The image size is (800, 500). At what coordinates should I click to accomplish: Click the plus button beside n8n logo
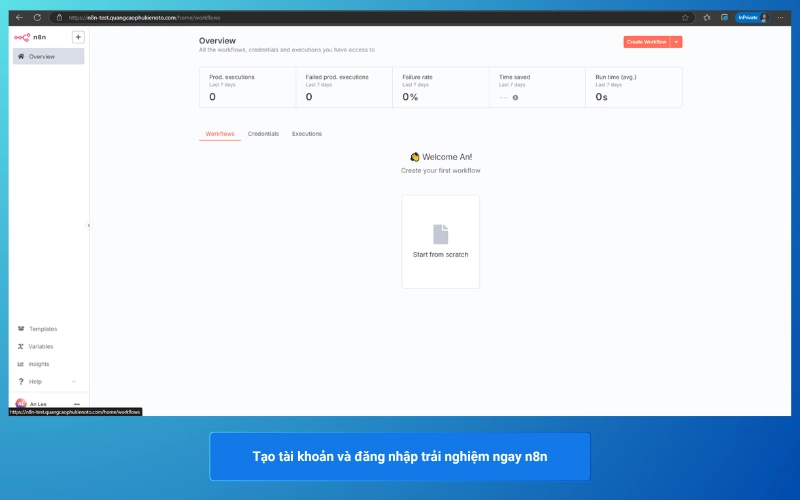tap(79, 37)
